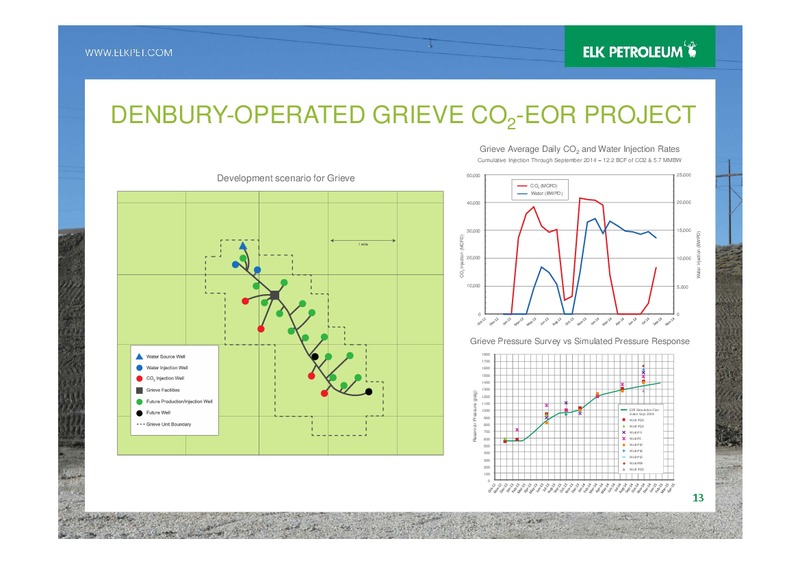Click the elk head icon in logo
This screenshot has width=800, height=565.
(692, 49)
